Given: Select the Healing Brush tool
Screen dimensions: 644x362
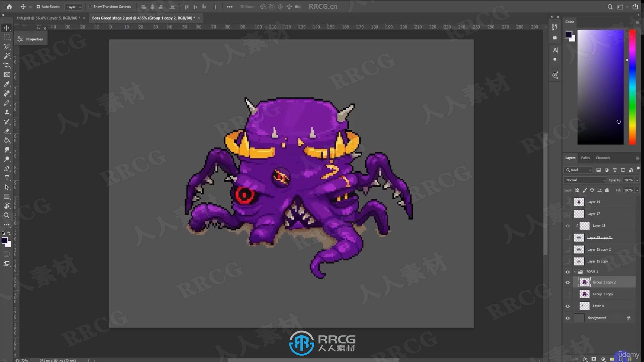Looking at the screenshot, I should pyautogui.click(x=7, y=94).
